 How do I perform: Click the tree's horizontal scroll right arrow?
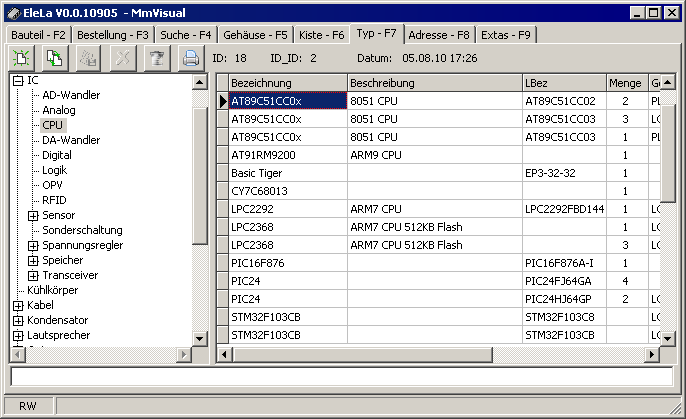pyautogui.click(x=184, y=354)
